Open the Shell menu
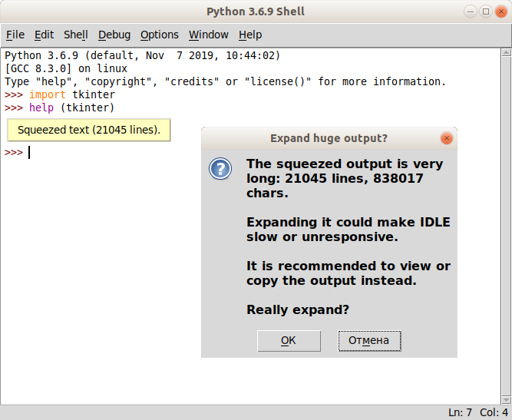512x420 pixels. [76, 35]
